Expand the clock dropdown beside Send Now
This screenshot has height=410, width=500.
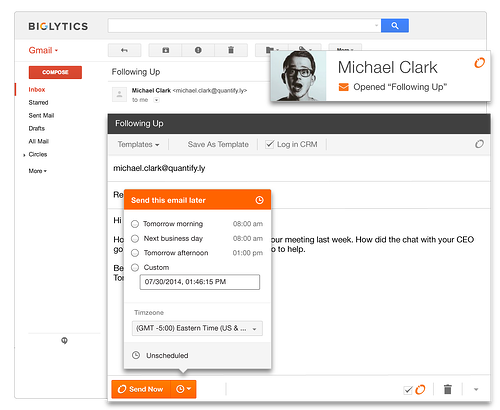pyautogui.click(x=183, y=389)
